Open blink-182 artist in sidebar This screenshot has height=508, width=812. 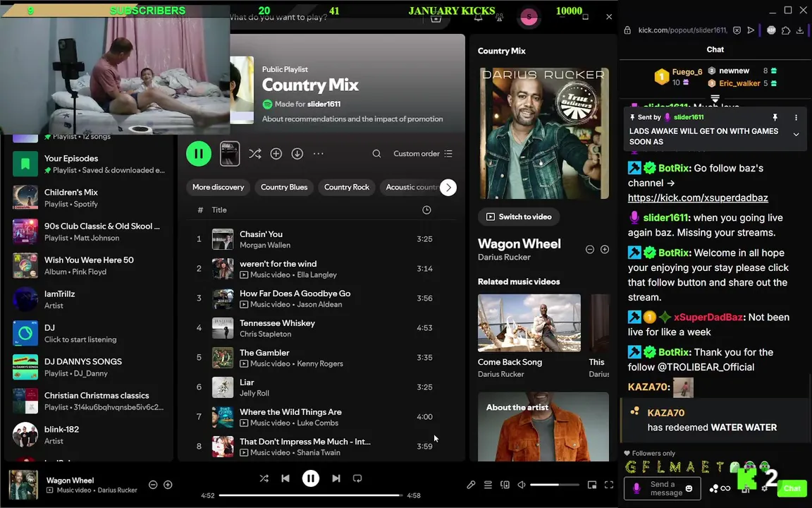coord(89,435)
